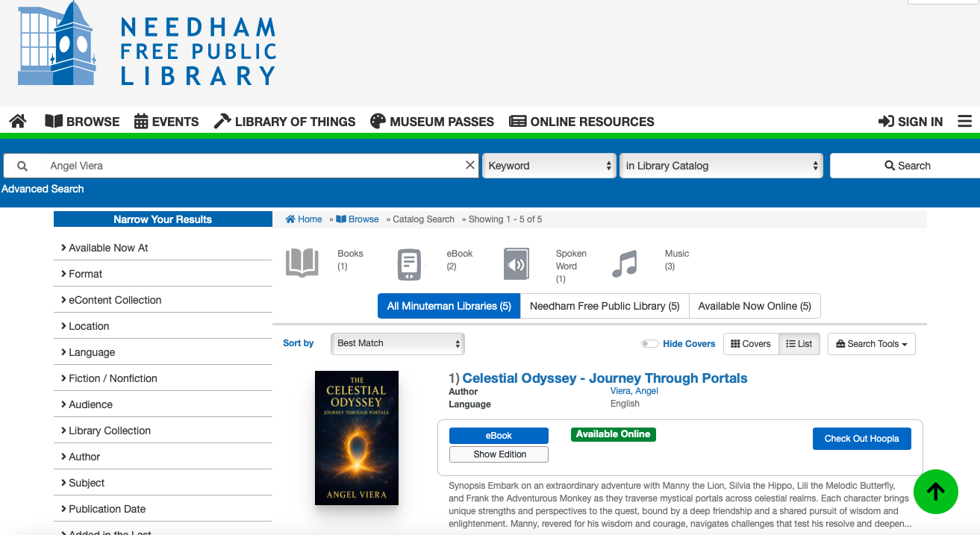Open the Museum Passes menu
Screen dimensions: 980x535
pyautogui.click(x=432, y=122)
